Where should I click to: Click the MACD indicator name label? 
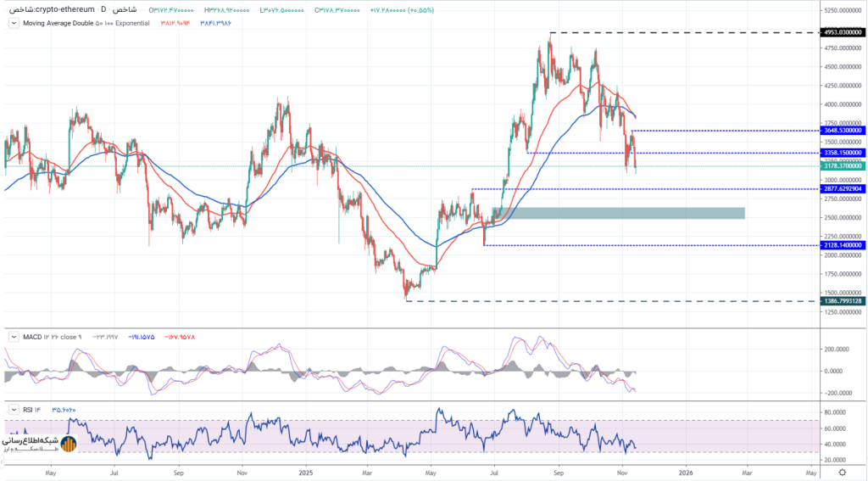click(32, 337)
